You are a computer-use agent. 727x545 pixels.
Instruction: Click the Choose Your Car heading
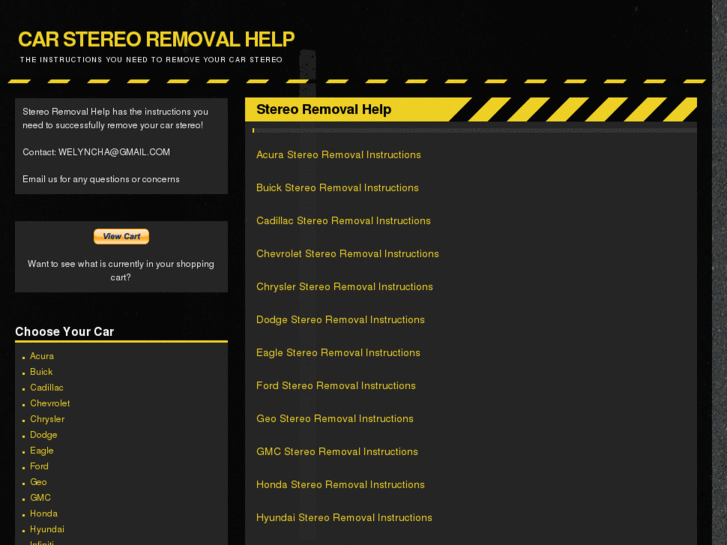click(x=64, y=332)
